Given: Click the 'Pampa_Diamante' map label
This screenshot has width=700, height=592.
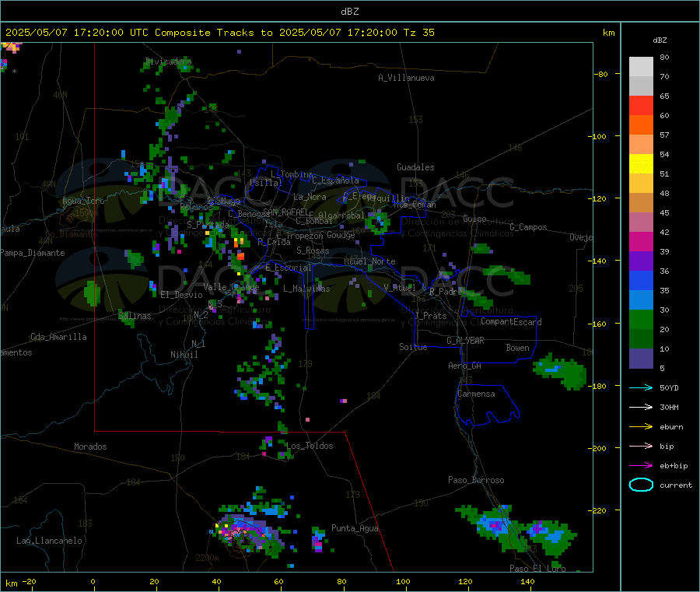Looking at the screenshot, I should click(x=33, y=253).
